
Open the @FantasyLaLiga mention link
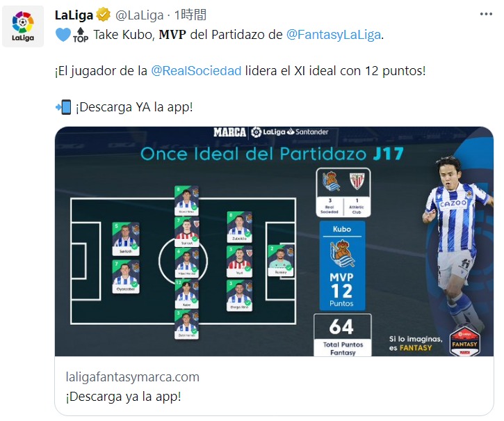[x=333, y=34]
